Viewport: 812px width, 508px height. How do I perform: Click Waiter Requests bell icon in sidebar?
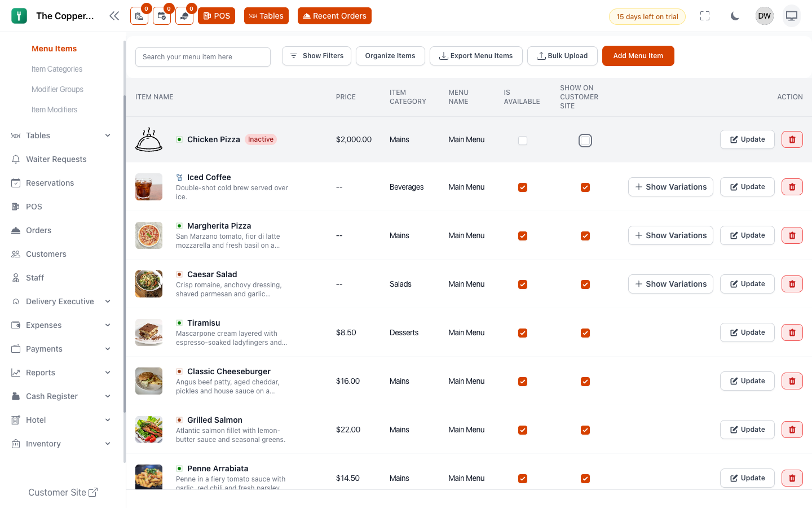(16, 159)
